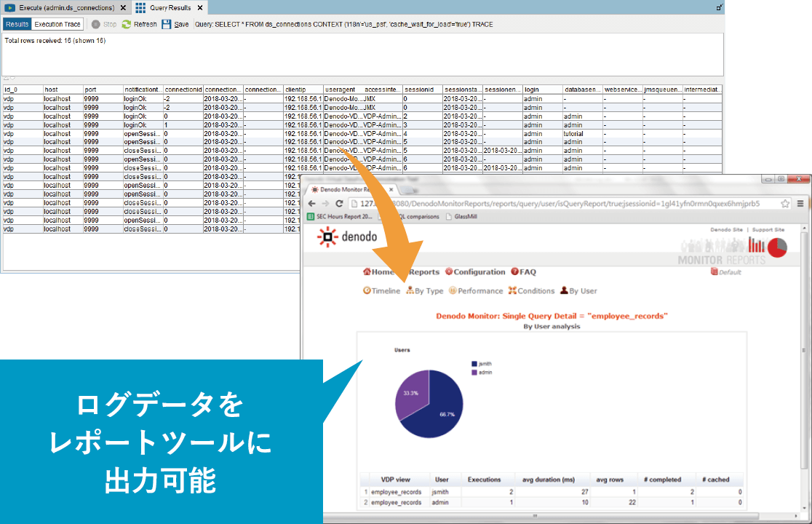This screenshot has width=812, height=524.
Task: Open the Configuration menu item
Action: [475, 272]
